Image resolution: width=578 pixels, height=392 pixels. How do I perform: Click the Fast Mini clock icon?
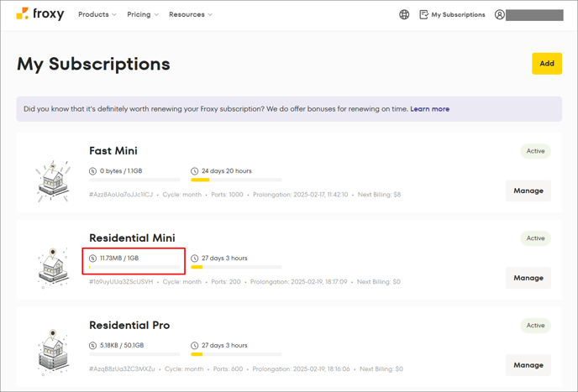[x=194, y=171]
